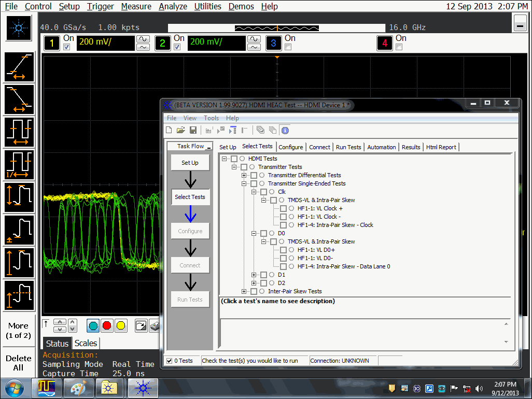Collapse the Clk tree node
Image resolution: width=532 pixels, height=399 pixels.
pos(254,192)
